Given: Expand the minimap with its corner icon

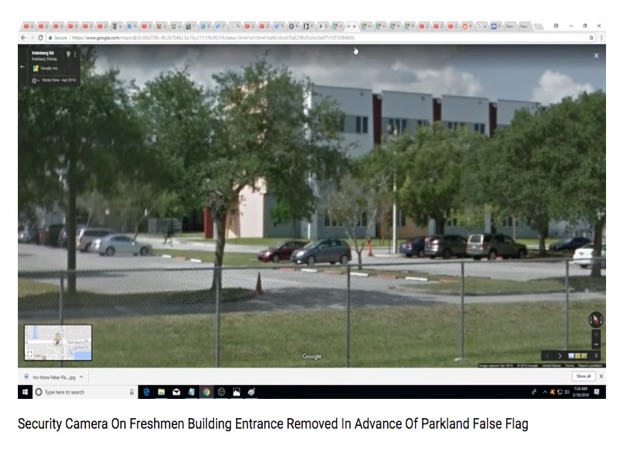Looking at the screenshot, I should coord(30,354).
